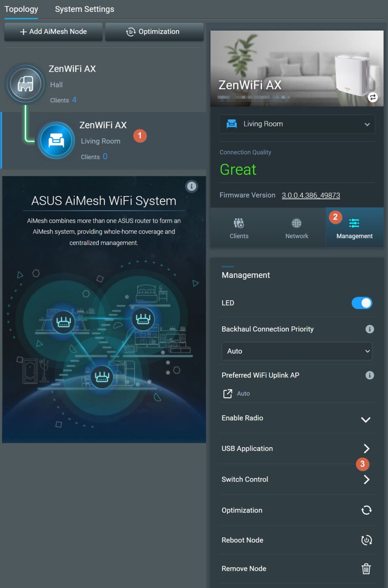
Task: Click the AiMesh illustration top-left router icon
Action: (64, 321)
